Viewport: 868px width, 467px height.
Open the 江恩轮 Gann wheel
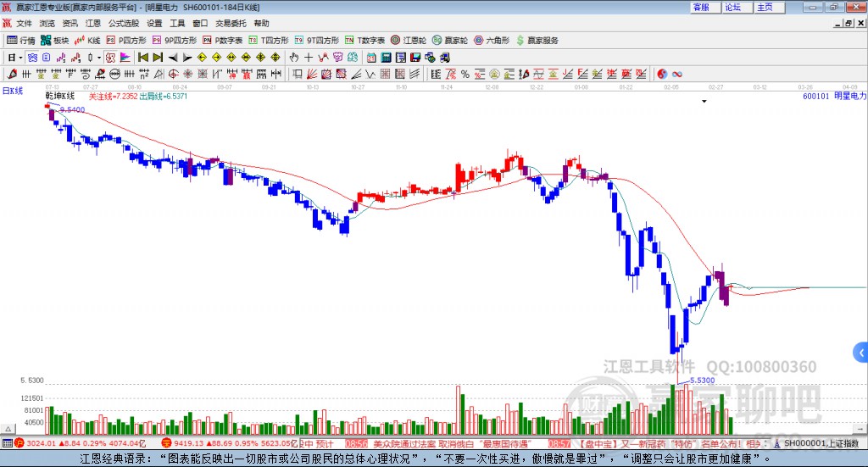[409, 41]
